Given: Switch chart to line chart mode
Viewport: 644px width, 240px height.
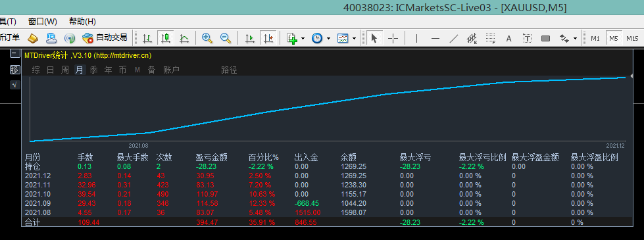Looking at the screenshot, I should point(184,38).
